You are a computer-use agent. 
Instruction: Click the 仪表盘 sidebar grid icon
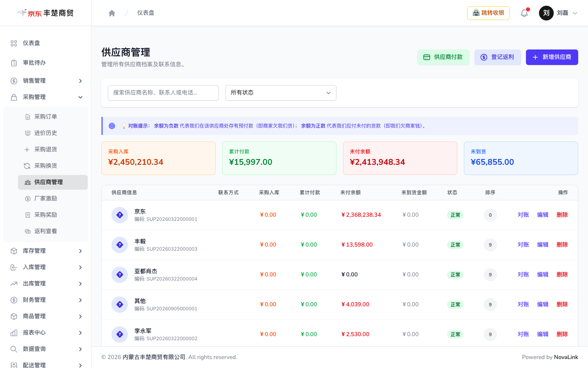click(x=14, y=43)
